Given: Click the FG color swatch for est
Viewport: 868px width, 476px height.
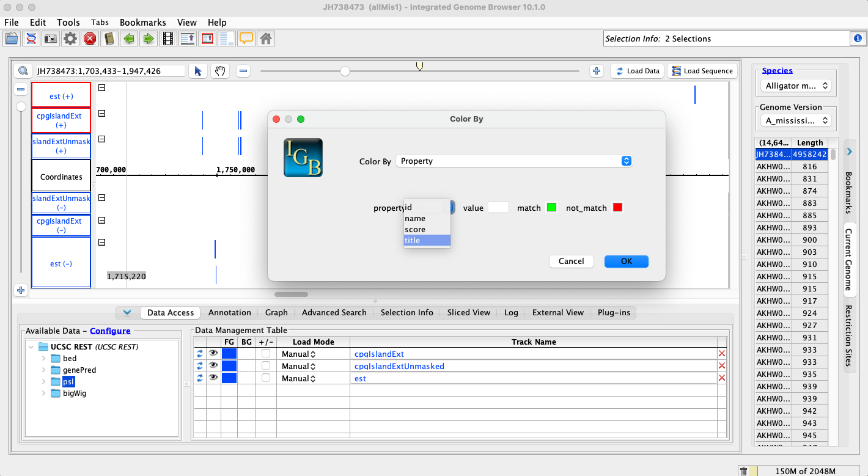Looking at the screenshot, I should [229, 378].
